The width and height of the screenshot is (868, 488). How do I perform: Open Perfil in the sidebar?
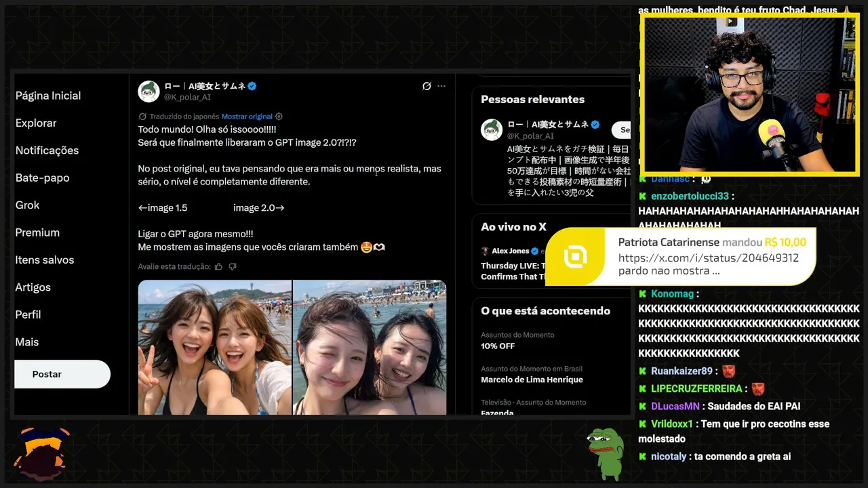tap(28, 314)
